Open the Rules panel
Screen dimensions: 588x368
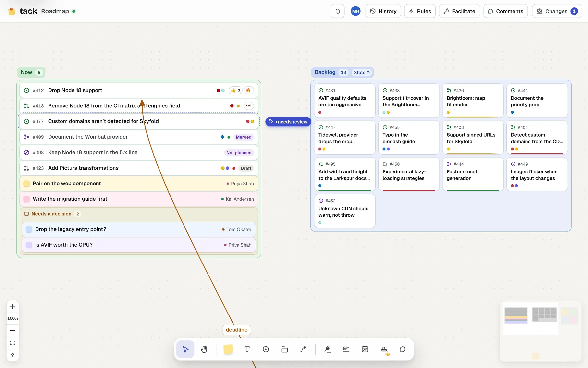420,11
